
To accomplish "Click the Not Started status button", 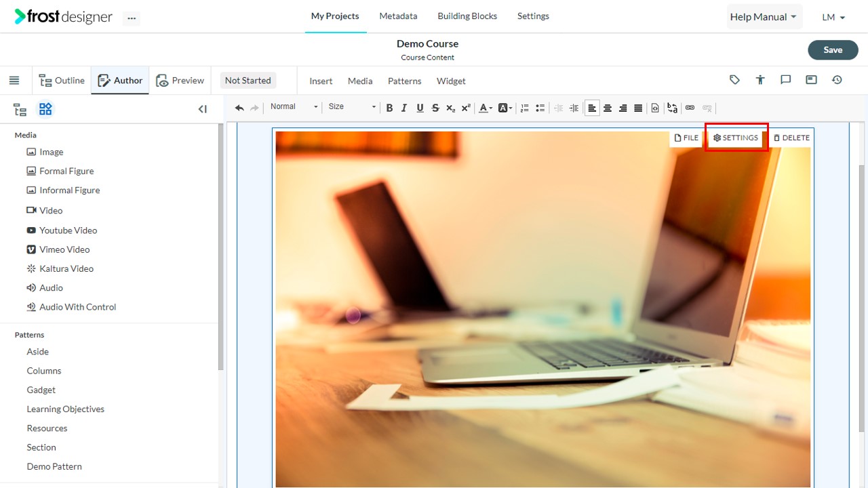I will 248,81.
